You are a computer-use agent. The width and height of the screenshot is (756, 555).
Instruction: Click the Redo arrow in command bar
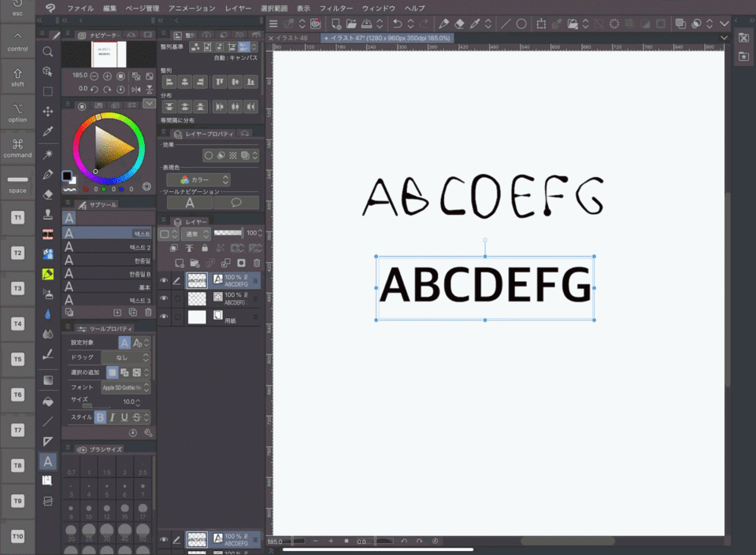click(x=424, y=24)
